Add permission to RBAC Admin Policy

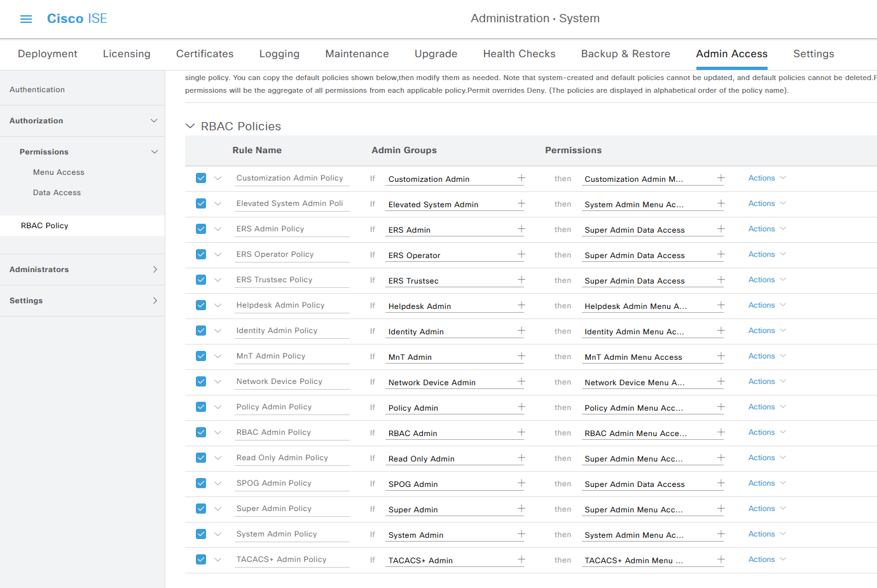721,432
